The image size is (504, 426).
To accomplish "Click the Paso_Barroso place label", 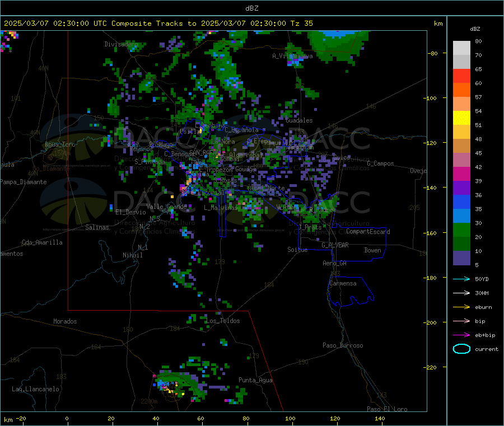I will click(343, 345).
